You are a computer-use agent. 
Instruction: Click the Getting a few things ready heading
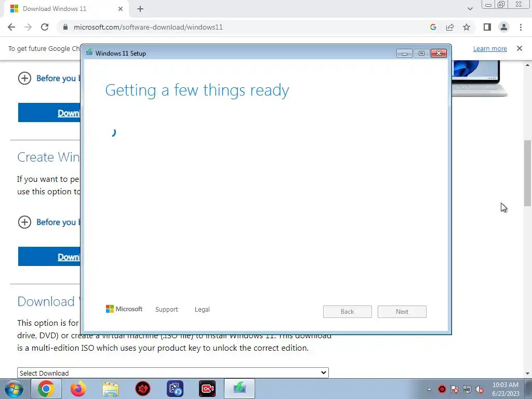click(x=197, y=90)
